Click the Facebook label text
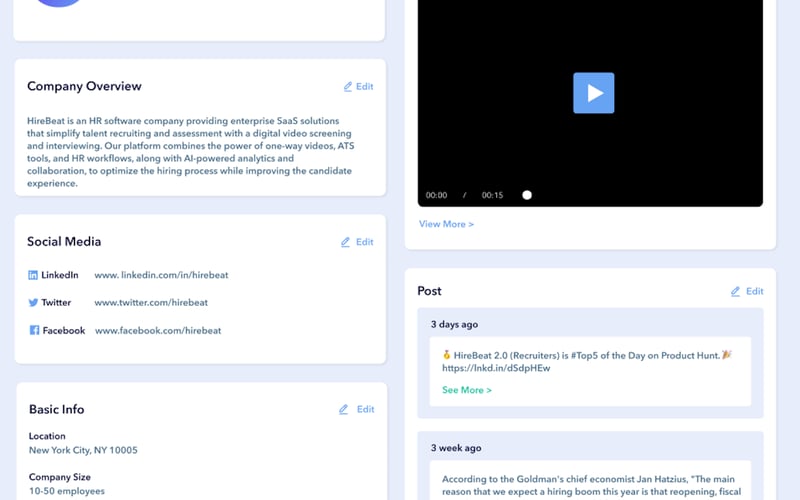This screenshot has width=800, height=500. [x=64, y=331]
